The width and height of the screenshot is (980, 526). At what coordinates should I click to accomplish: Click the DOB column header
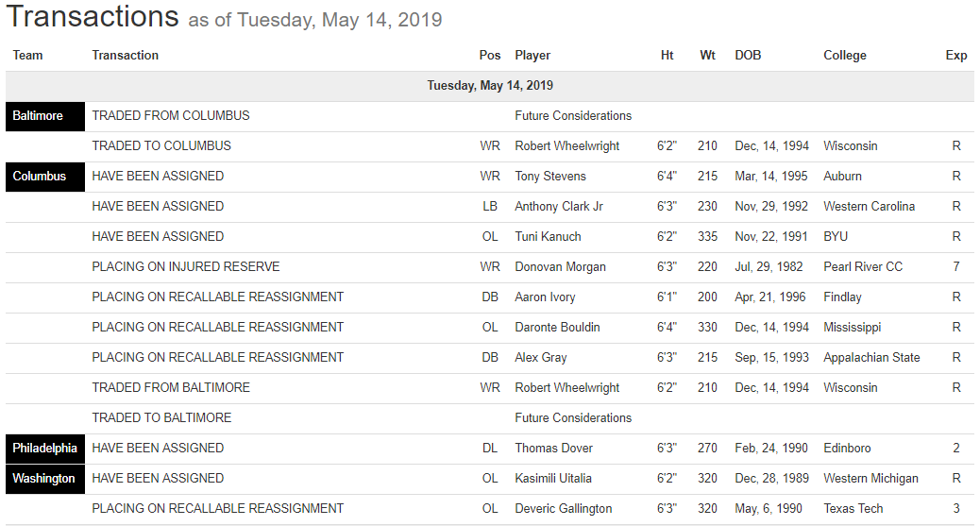coord(748,56)
